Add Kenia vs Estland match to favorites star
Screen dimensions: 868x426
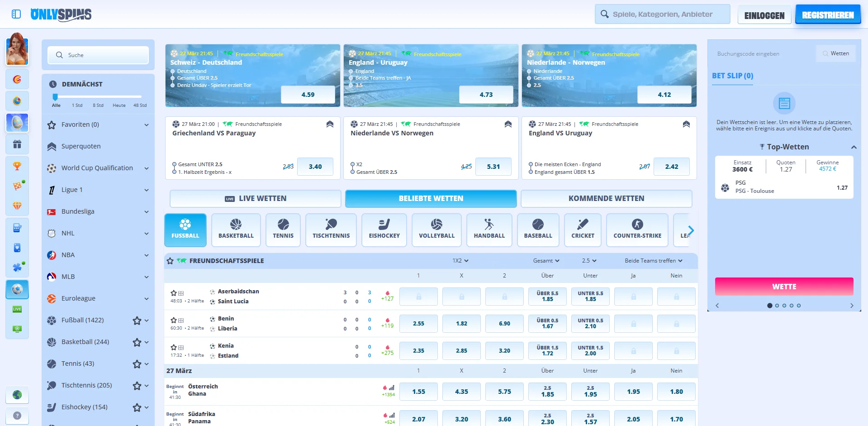(174, 347)
